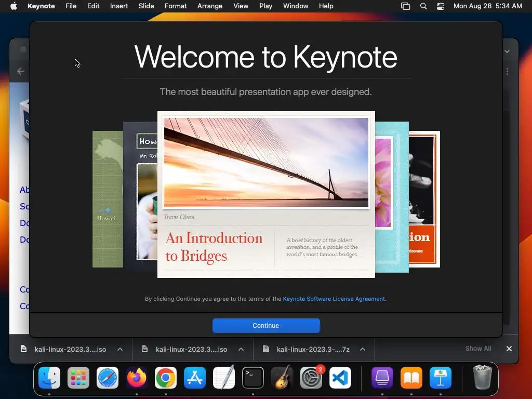
Task: Open Visual Studio Code from the Dock
Action: [x=340, y=378]
